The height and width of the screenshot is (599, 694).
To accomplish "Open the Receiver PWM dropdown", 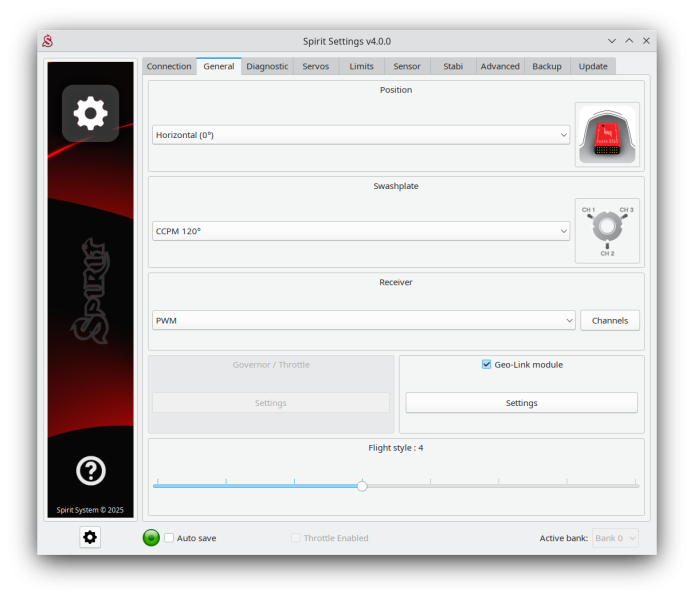I will pos(364,321).
